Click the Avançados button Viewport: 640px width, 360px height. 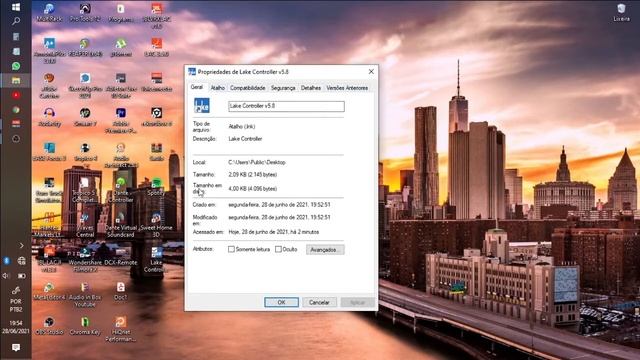pos(325,249)
